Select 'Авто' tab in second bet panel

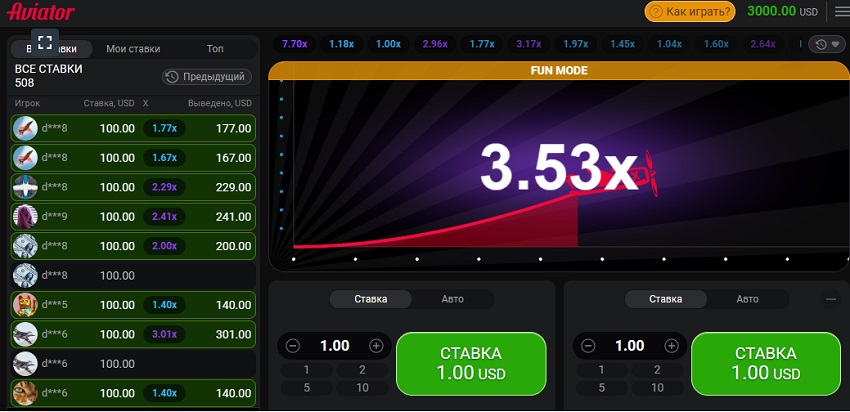pyautogui.click(x=748, y=299)
